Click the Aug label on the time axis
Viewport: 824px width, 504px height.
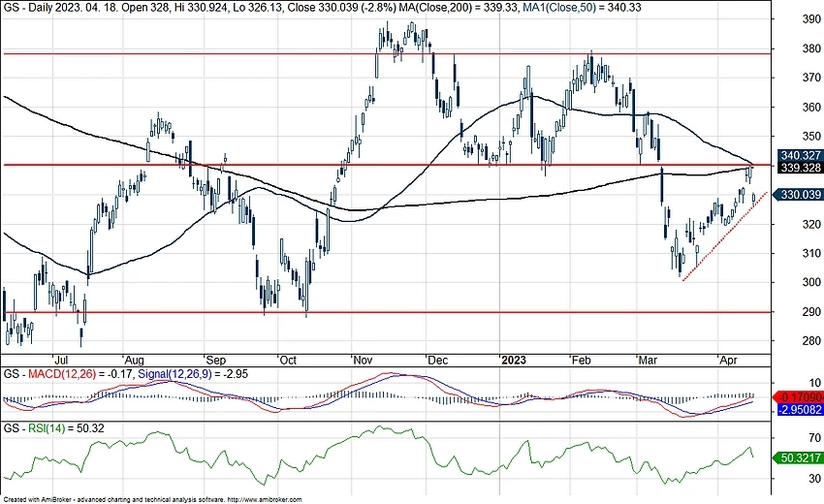coord(134,361)
